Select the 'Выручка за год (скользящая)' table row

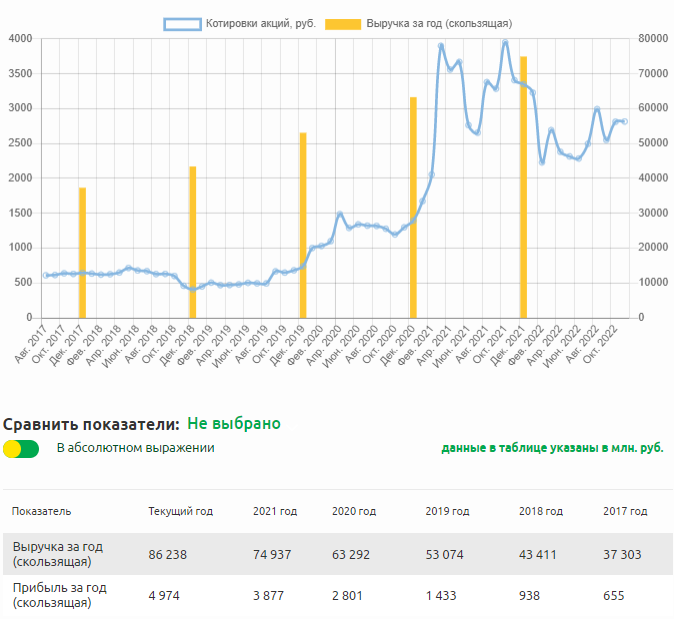58,554
